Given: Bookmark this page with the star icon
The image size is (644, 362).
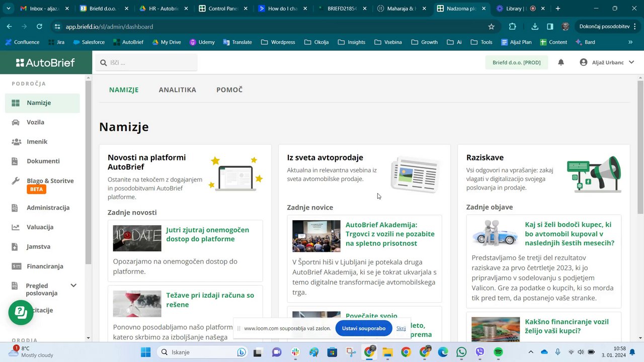Looking at the screenshot, I should coord(492,27).
